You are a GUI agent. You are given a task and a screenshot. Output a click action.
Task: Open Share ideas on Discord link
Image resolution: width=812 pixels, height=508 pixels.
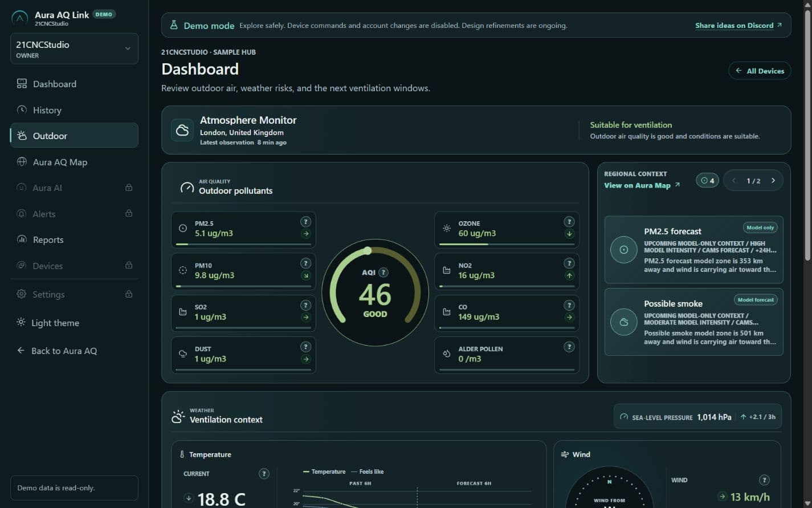(738, 26)
